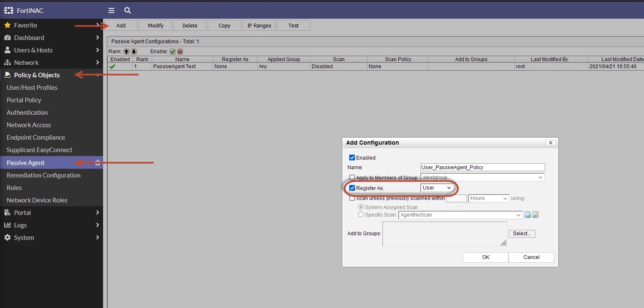Screen dimensions: 644x308
Task: Click the green Enable checkmark icon
Action: click(x=173, y=52)
